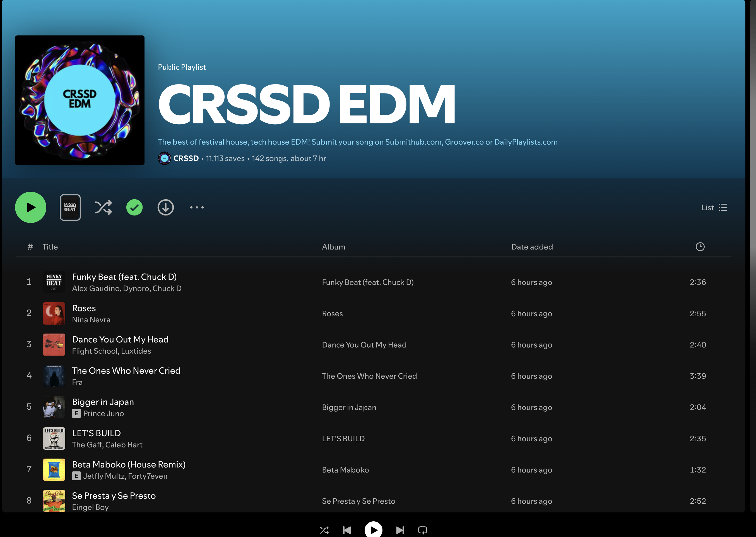
Task: Open the List view options dropdown
Action: pos(714,207)
